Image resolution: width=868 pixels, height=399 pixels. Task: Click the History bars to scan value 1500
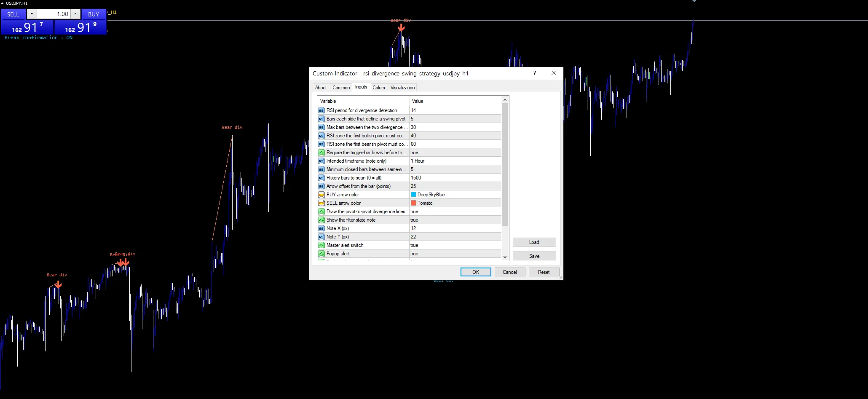coord(455,178)
